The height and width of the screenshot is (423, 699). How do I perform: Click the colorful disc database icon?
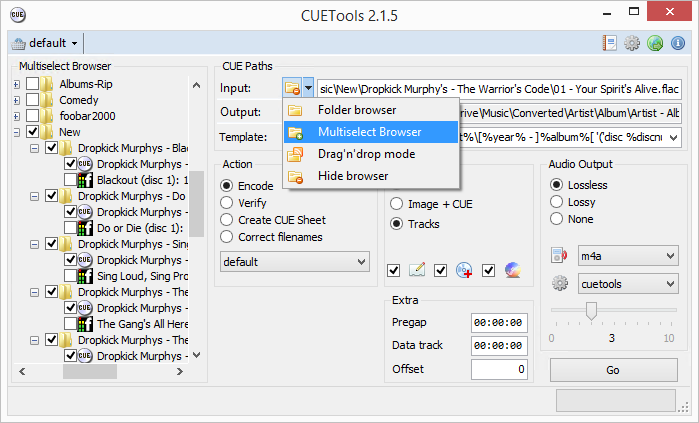[513, 270]
